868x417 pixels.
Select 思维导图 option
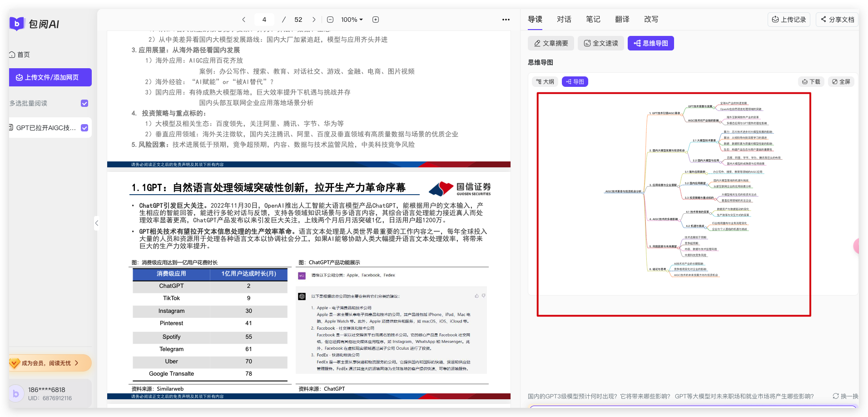point(651,43)
